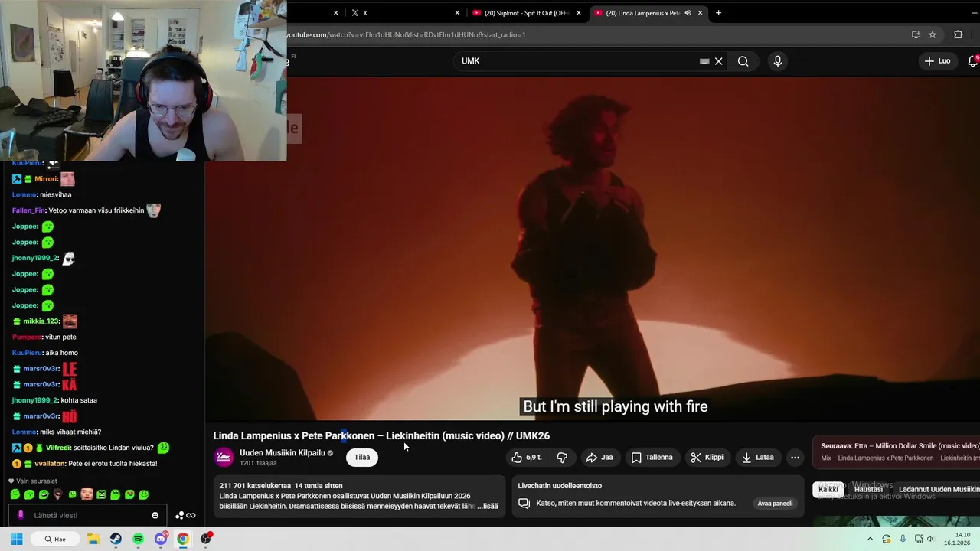Click the purple microphone icon in chat input
The width and height of the screenshot is (980, 551).
point(21,515)
